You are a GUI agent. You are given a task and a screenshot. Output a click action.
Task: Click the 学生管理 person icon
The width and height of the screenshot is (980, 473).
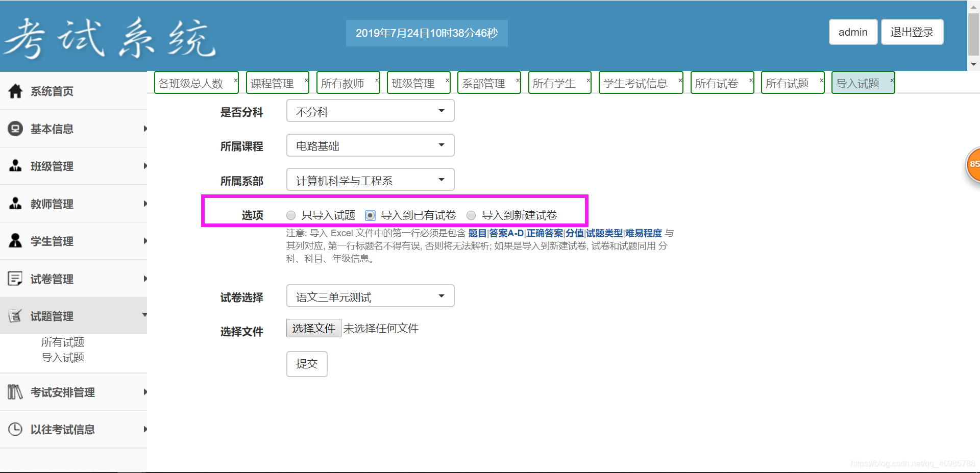pos(15,241)
